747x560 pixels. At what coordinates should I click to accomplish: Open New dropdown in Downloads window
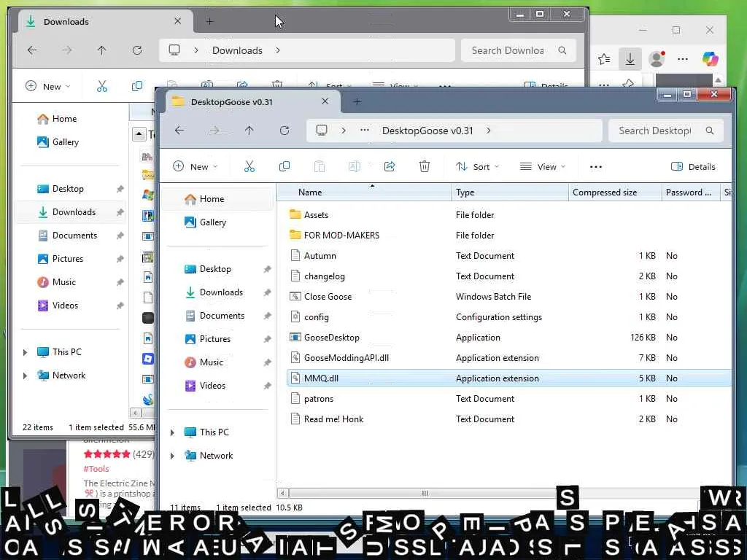pos(47,86)
